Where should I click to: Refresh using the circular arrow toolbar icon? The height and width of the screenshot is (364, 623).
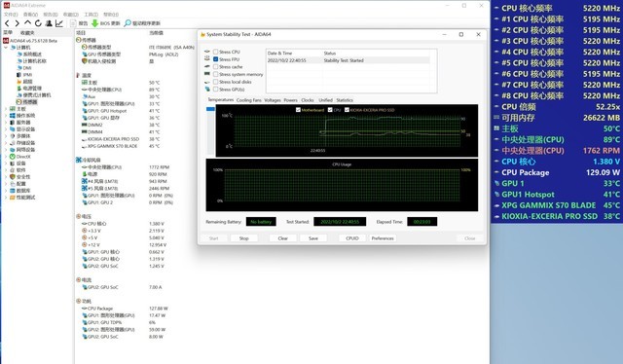(38, 23)
